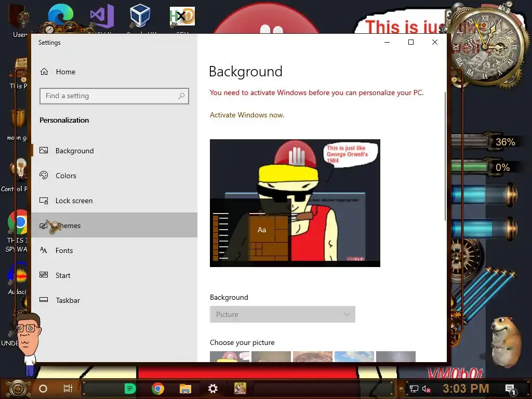Go to the Colors settings page

pyautogui.click(x=114, y=176)
